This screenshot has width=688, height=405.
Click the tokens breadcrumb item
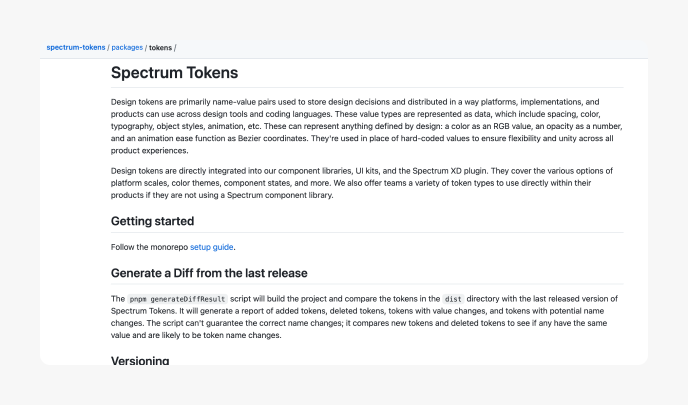pyautogui.click(x=160, y=48)
